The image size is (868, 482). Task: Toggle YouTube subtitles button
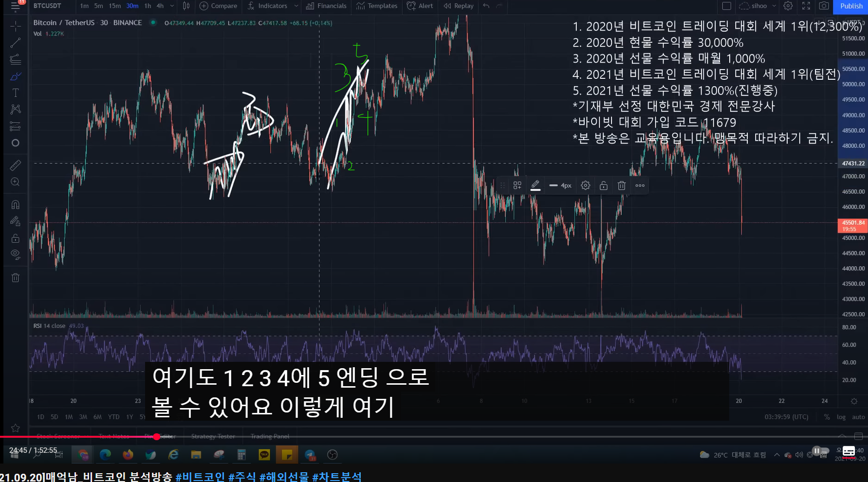tap(849, 451)
